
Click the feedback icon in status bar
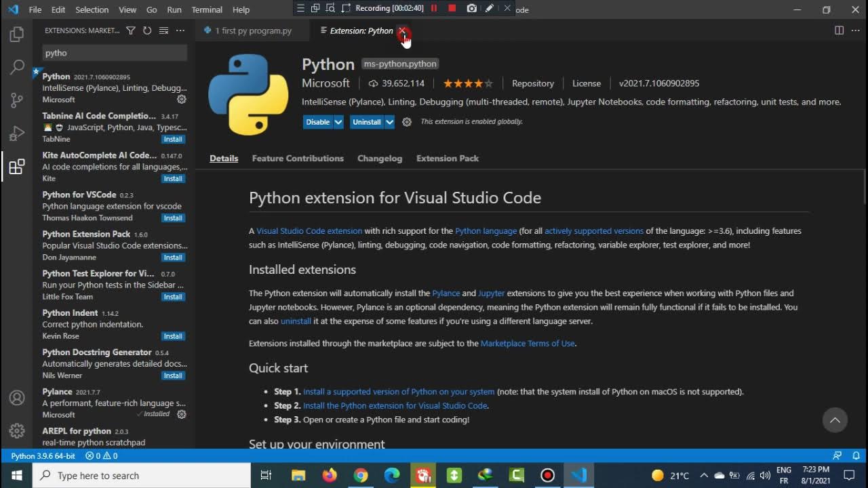pos(837,456)
